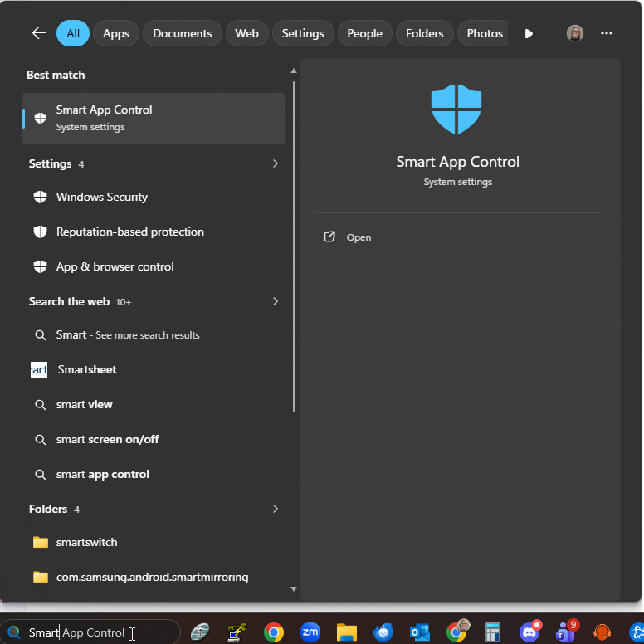Open Reputation-based protection result
The width and height of the screenshot is (644, 644).
click(x=154, y=232)
